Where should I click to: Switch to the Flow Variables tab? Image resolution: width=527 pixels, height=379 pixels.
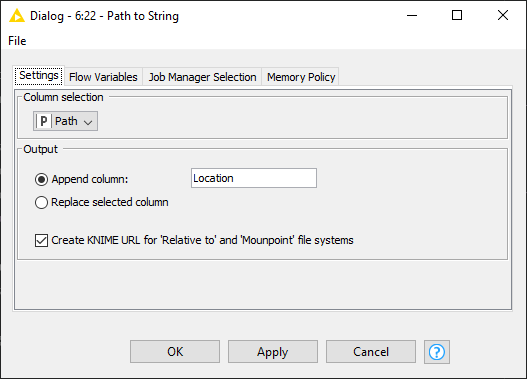coord(103,77)
